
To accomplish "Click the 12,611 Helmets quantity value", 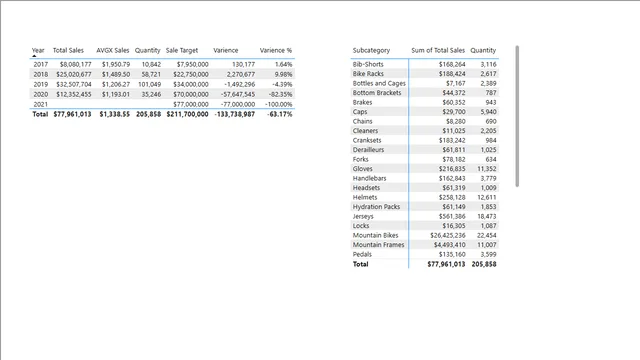I will coord(487,197).
